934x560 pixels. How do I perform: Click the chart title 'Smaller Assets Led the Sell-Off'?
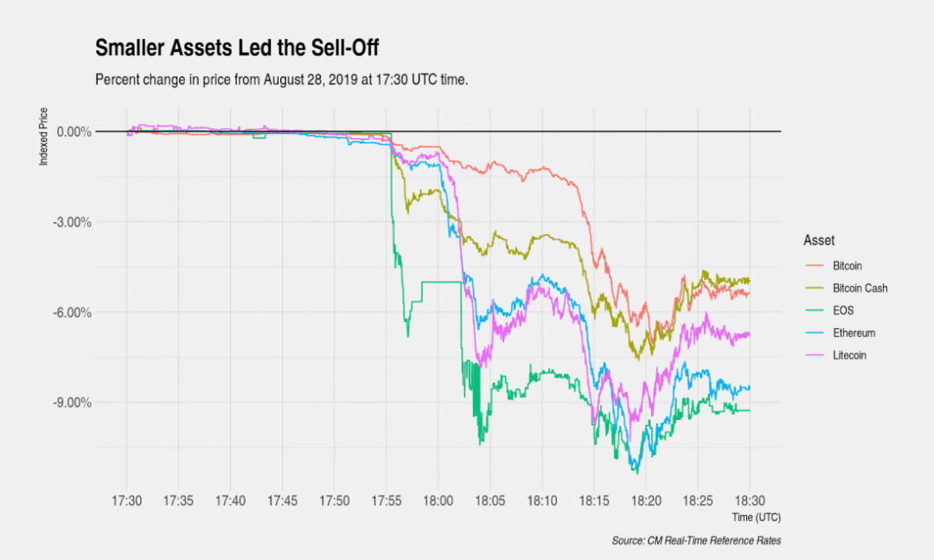click(236, 48)
